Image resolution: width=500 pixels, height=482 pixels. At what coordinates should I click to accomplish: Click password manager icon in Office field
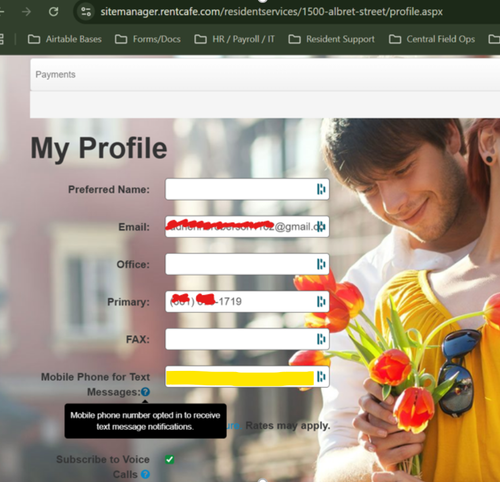pos(321,264)
